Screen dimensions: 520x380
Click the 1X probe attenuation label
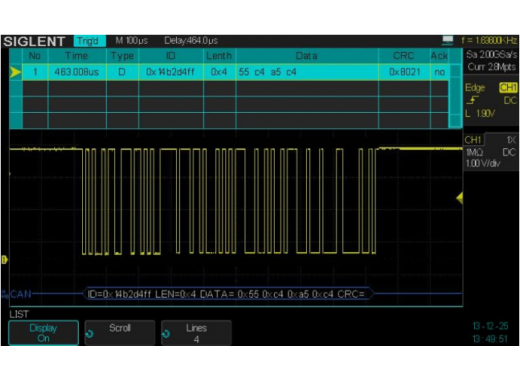tap(511, 140)
